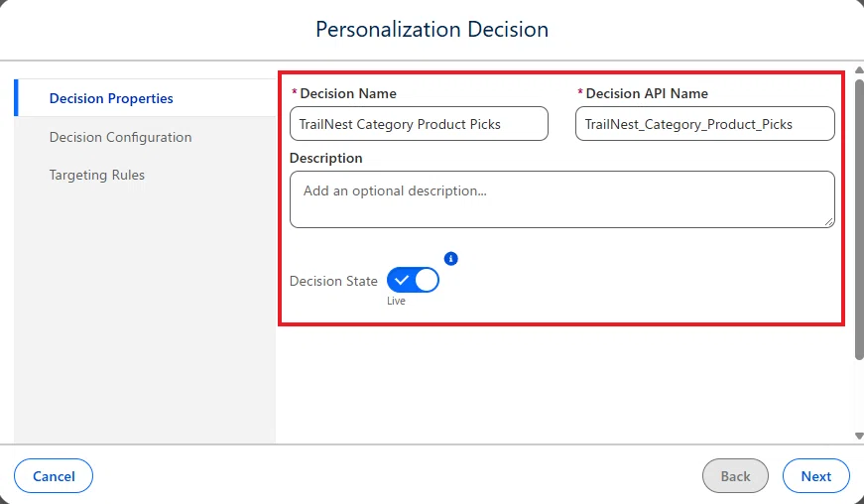Viewport: 864px width, 504px height.
Task: Click the Decision State info icon
Action: [x=450, y=258]
